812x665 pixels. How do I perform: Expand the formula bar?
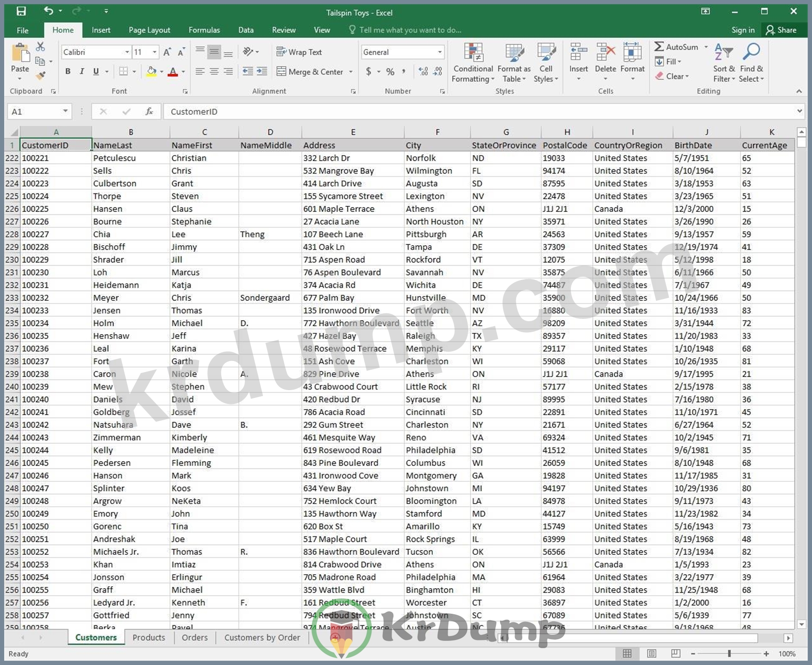(x=800, y=111)
